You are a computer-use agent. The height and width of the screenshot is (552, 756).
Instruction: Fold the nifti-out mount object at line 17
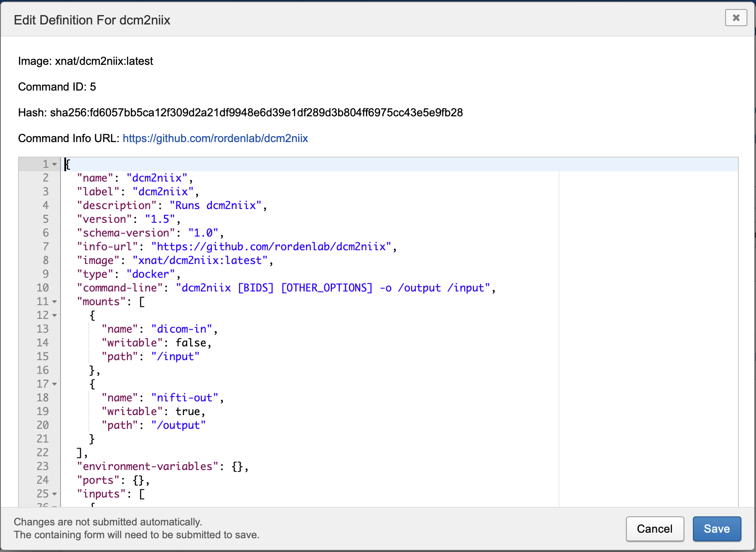click(x=54, y=384)
